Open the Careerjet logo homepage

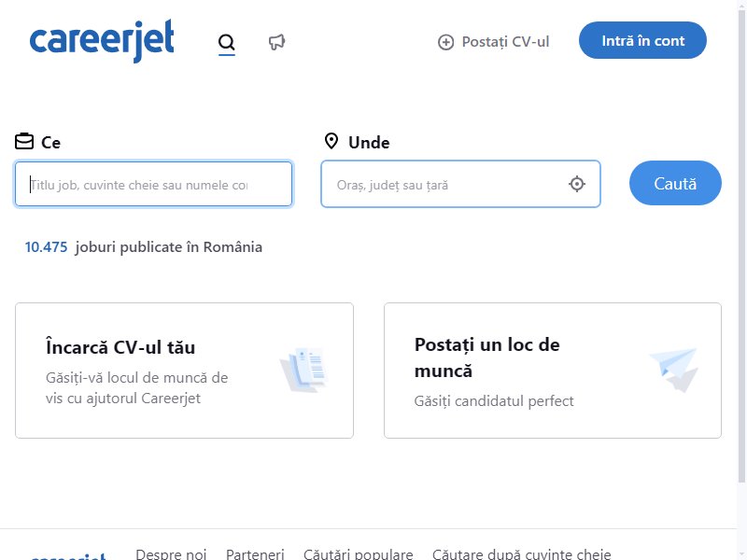click(102, 41)
